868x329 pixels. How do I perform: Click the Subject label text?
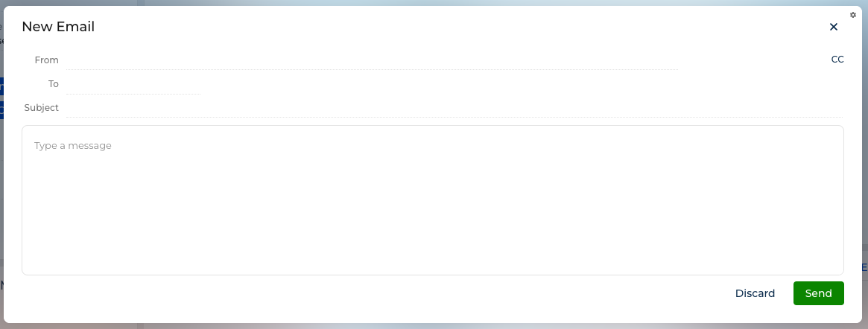click(x=41, y=108)
